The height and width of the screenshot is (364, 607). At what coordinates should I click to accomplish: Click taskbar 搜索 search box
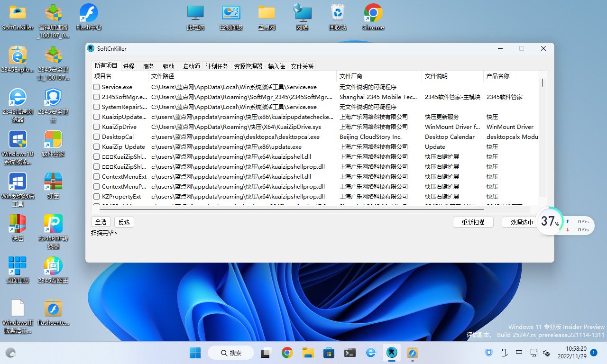click(x=231, y=353)
